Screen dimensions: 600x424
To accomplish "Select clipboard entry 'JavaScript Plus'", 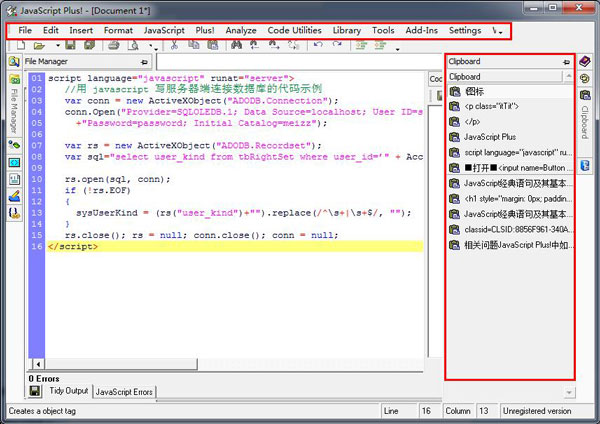I will point(509,137).
